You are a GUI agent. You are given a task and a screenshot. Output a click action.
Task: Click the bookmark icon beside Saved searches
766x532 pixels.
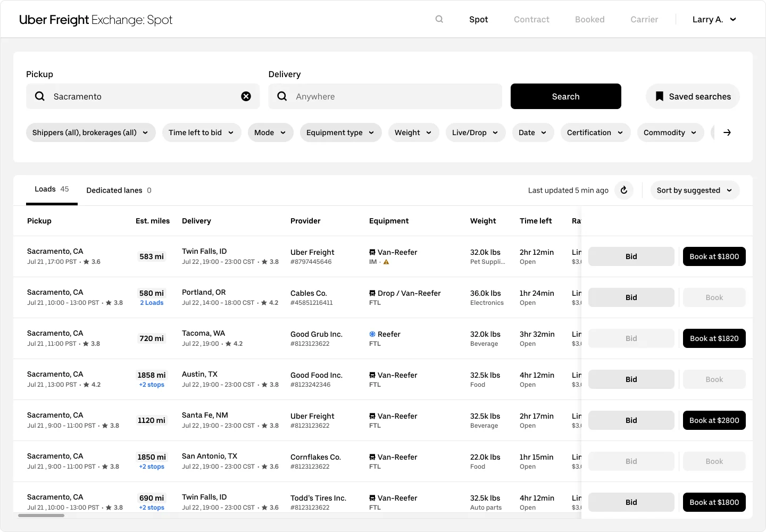(x=660, y=96)
